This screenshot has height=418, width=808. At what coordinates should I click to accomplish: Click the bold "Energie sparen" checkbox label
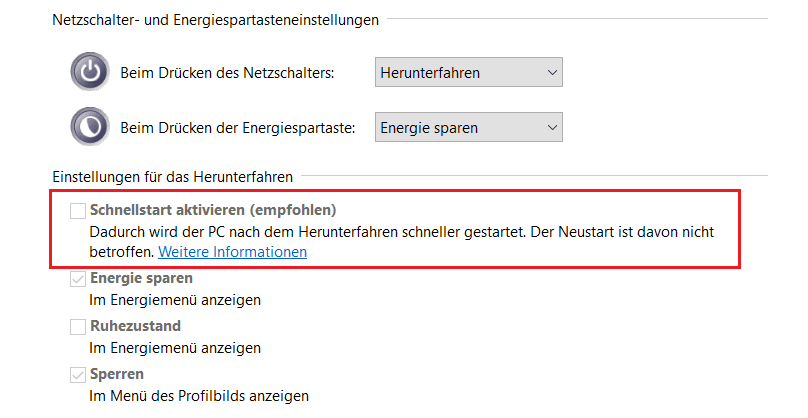tap(141, 278)
